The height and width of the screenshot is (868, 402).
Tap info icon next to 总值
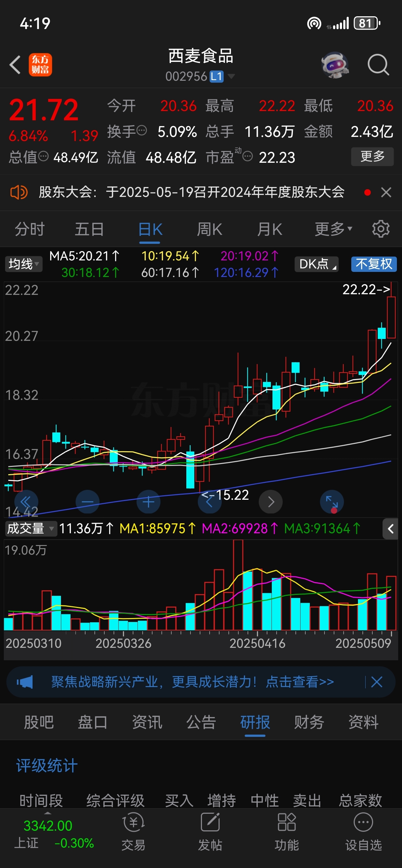pyautogui.click(x=43, y=156)
